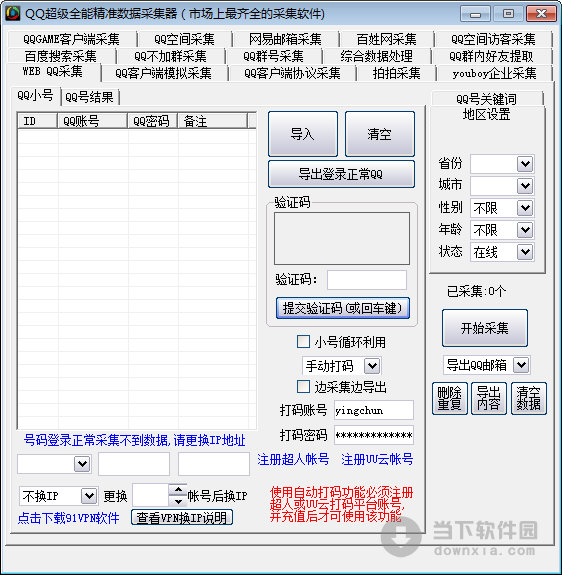The image size is (562, 575).
Task: Decrease the 更换 account count spinner
Action: 178,501
